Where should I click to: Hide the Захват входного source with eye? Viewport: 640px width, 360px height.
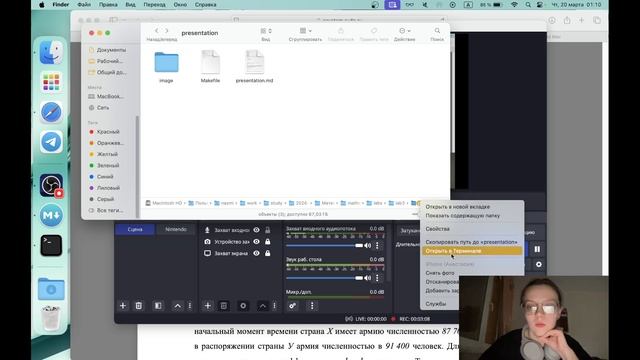(x=256, y=230)
